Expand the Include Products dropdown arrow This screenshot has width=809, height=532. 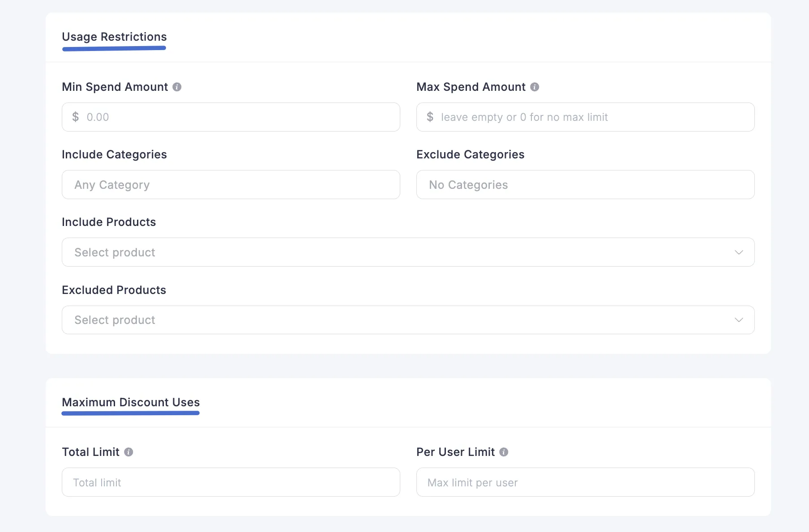[739, 252]
